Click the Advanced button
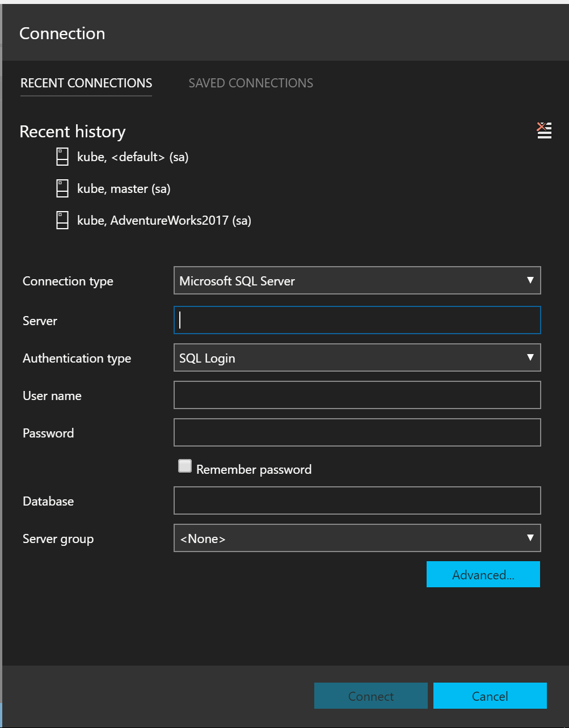 [x=483, y=574]
